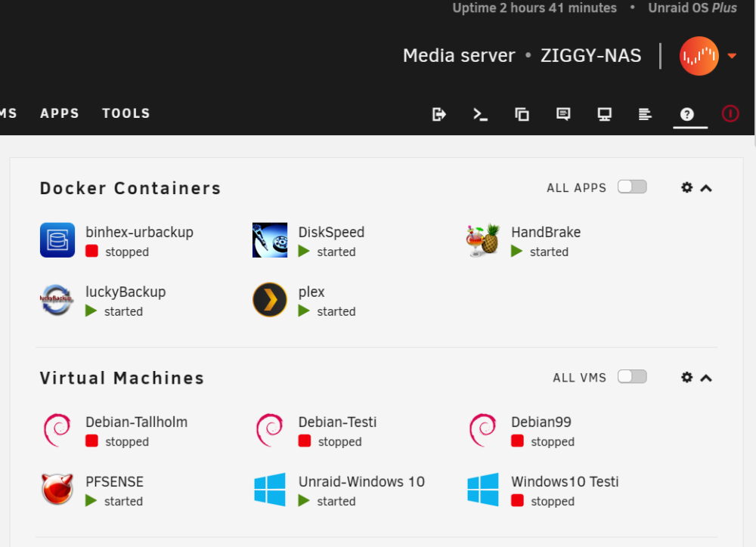
Task: Click the Unraid-Windows 10 VM name
Action: coord(361,481)
